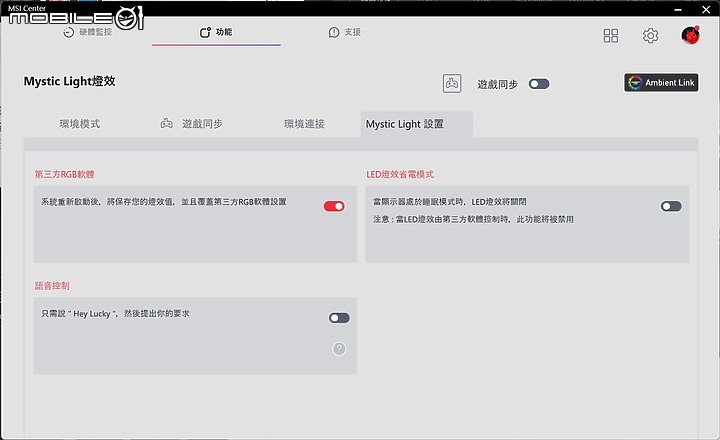Open the voice control help question icon
Viewport: 720px width, 440px height.
[339, 349]
